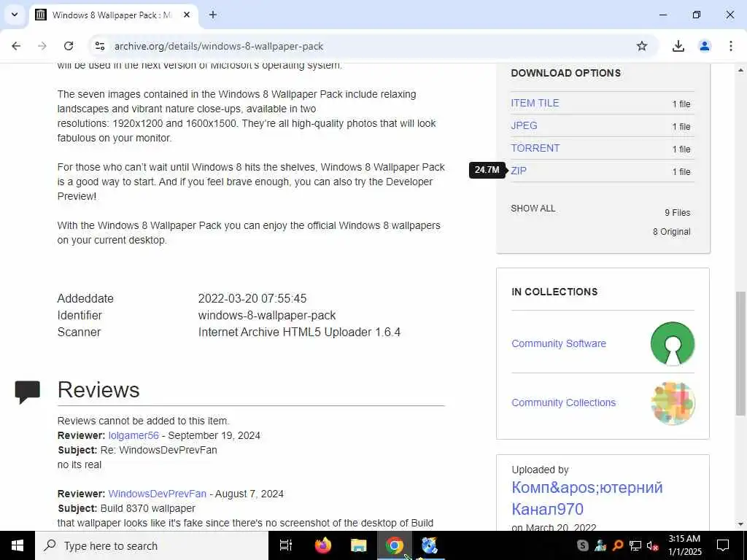Open the Chrome profile avatar
Viewport: 747px width, 560px height.
pos(705,46)
